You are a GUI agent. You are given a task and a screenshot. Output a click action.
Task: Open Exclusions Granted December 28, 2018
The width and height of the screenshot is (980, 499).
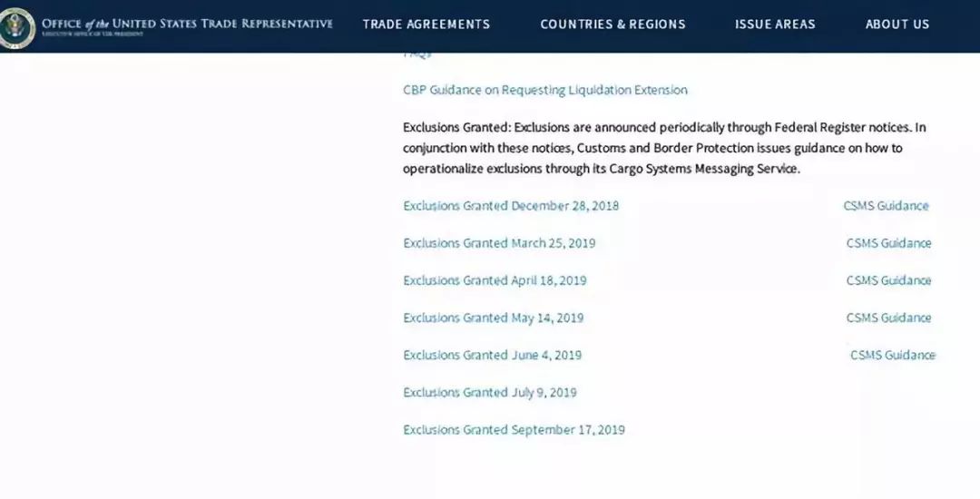pyautogui.click(x=511, y=205)
